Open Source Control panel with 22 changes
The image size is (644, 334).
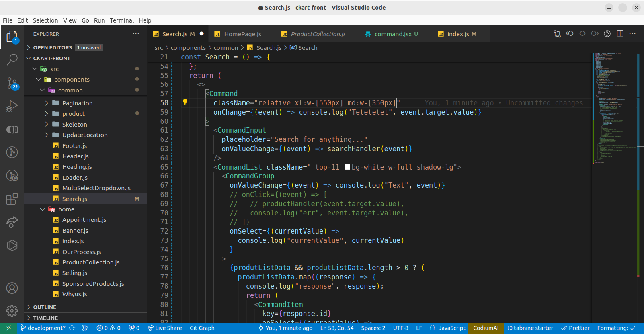12,83
